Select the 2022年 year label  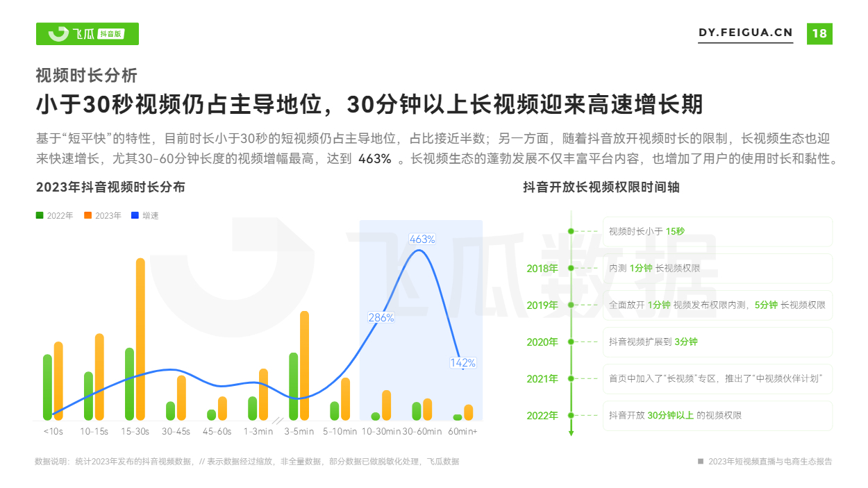[542, 416]
